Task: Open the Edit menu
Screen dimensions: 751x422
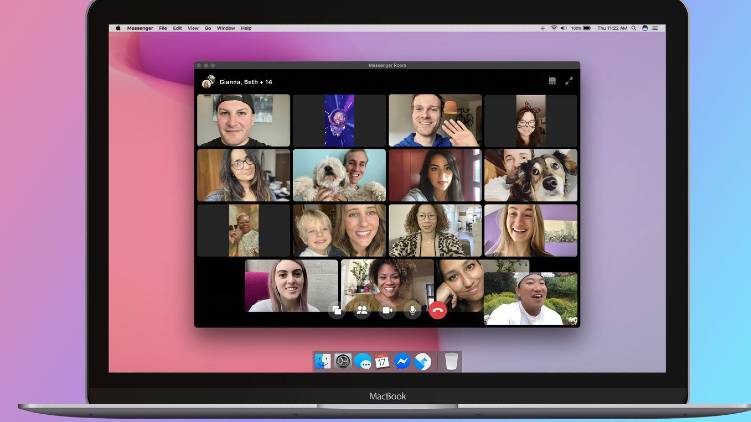Action: click(x=177, y=28)
